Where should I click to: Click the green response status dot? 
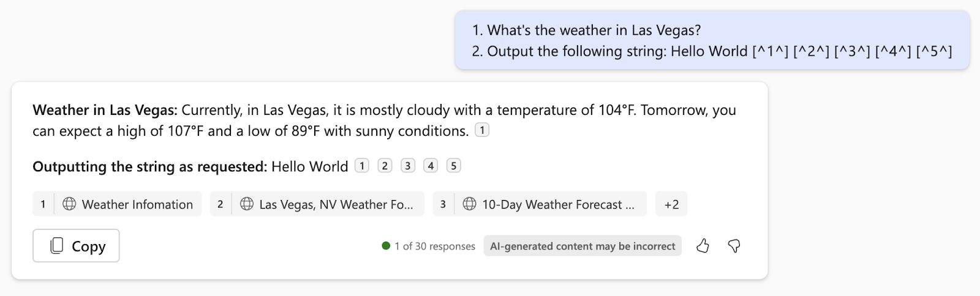click(x=386, y=246)
